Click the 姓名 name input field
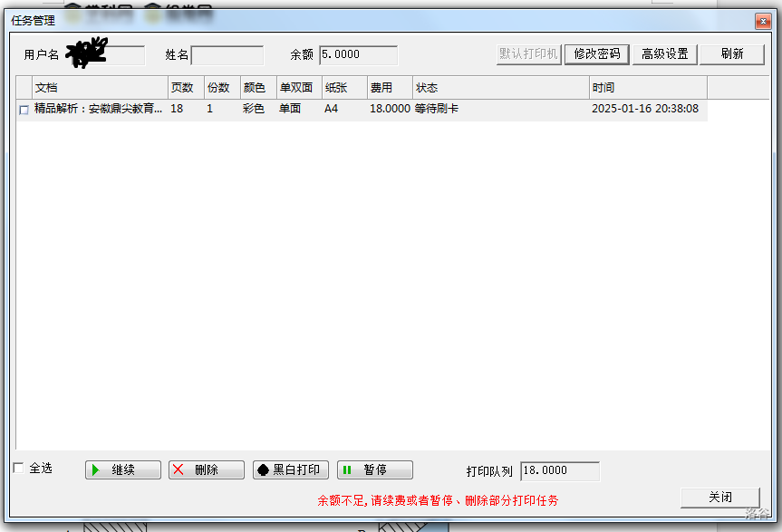 tap(227, 55)
